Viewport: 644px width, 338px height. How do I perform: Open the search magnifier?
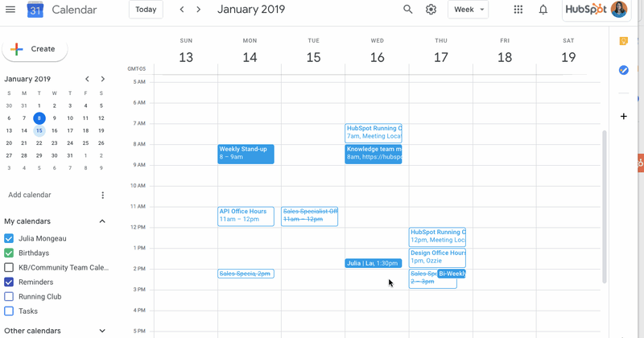click(407, 10)
